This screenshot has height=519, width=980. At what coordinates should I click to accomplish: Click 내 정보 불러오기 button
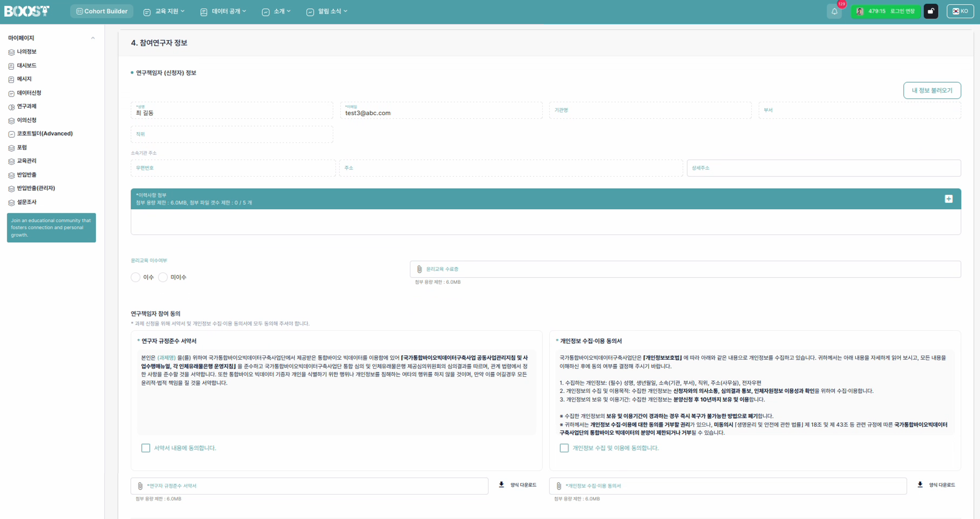coord(932,91)
